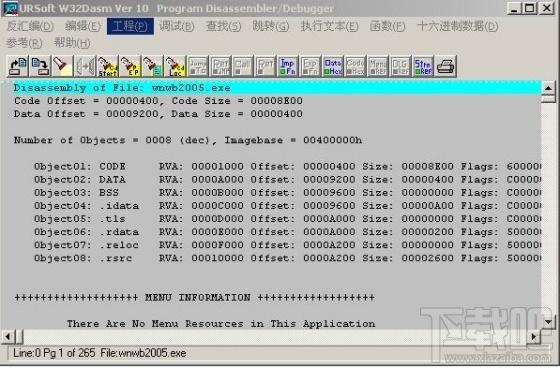The image size is (560, 368).
Task: Open the 编辑(E) menu
Action: 83,26
